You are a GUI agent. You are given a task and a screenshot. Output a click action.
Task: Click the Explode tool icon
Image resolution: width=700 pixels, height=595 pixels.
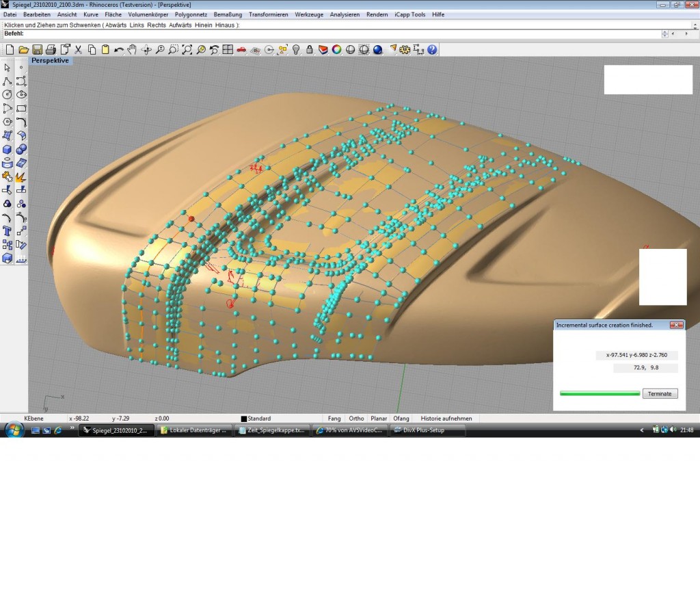coord(21,176)
